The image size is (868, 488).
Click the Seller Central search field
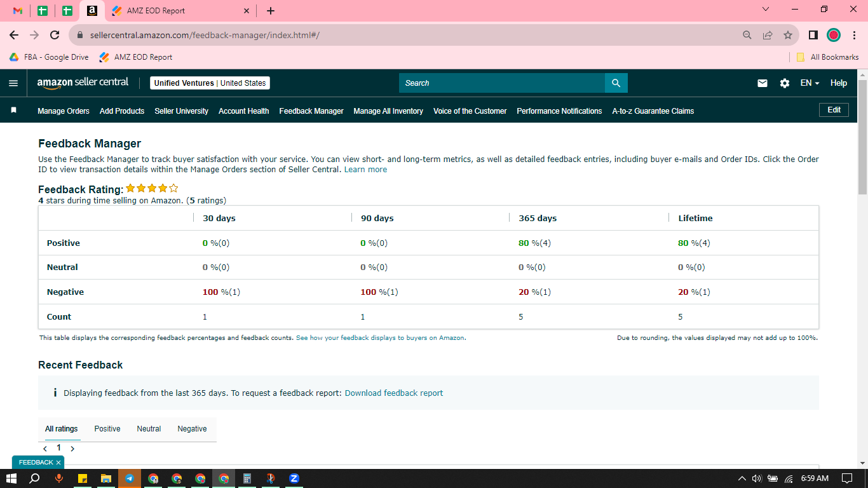click(502, 83)
